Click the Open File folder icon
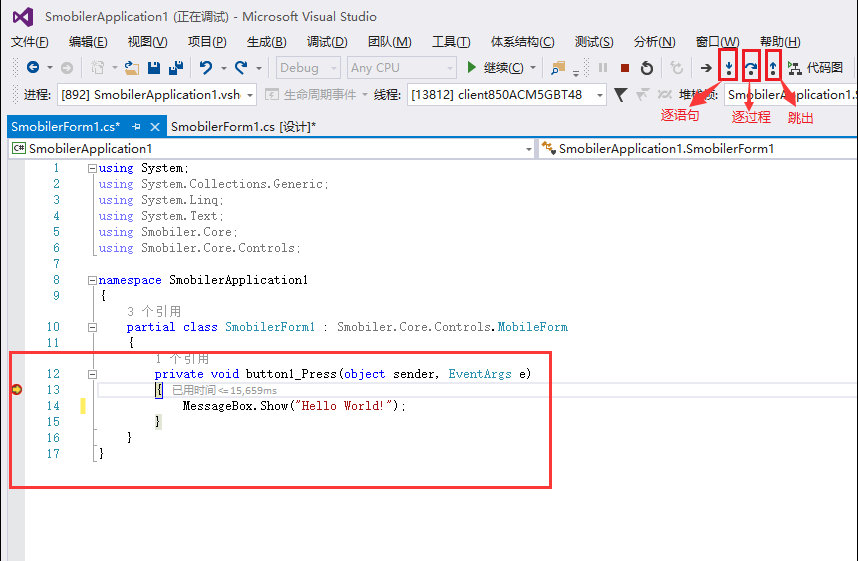Viewport: 858px width, 561px height. pos(131,68)
